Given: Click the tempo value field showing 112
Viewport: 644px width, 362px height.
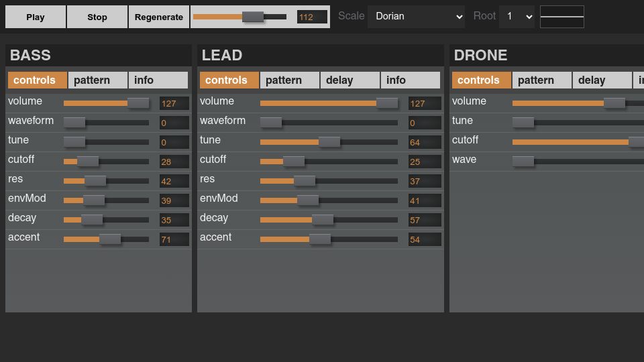Looking at the screenshot, I should [312, 17].
